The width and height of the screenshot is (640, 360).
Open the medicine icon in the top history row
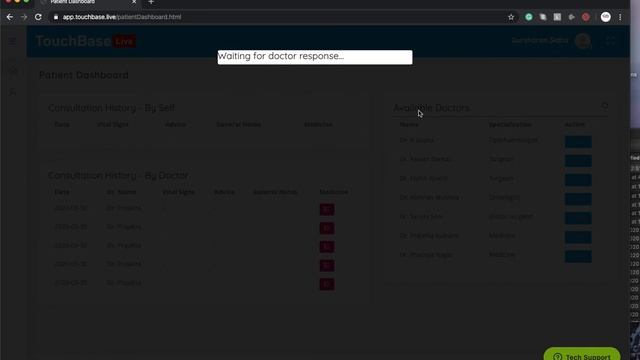tap(327, 209)
